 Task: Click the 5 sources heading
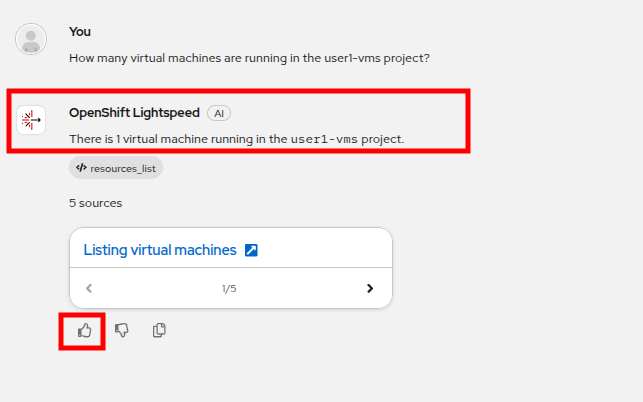coord(96,203)
